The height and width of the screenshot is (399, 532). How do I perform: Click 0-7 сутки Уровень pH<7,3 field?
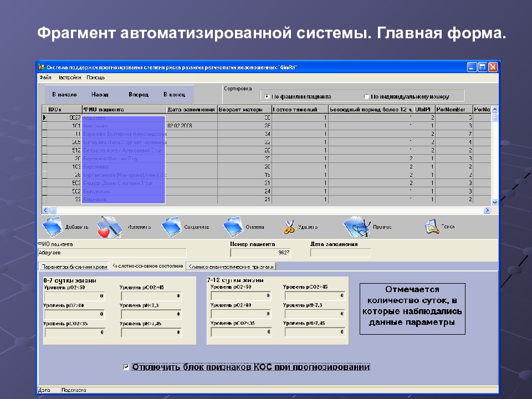151,314
